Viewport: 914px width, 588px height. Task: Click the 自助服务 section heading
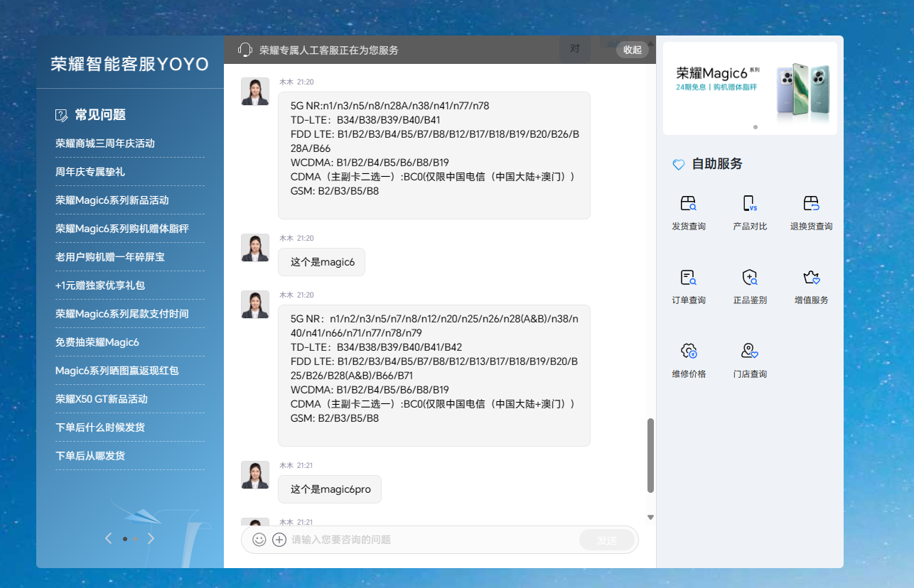pyautogui.click(x=717, y=164)
